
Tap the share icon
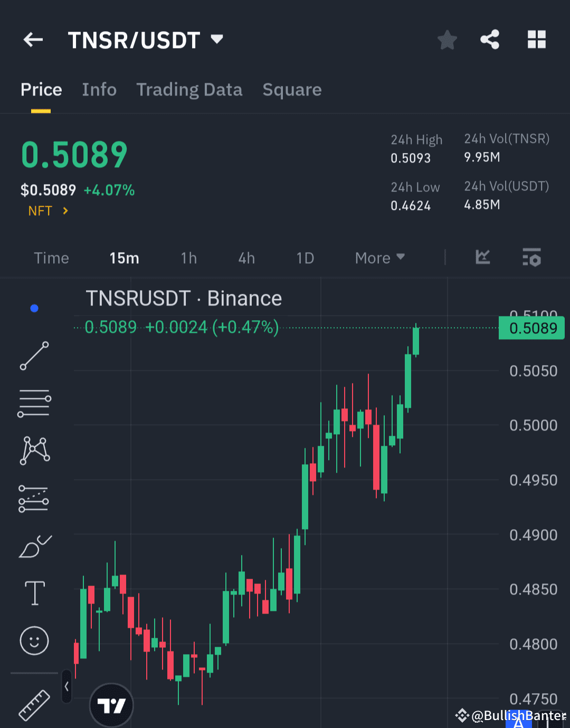(490, 40)
